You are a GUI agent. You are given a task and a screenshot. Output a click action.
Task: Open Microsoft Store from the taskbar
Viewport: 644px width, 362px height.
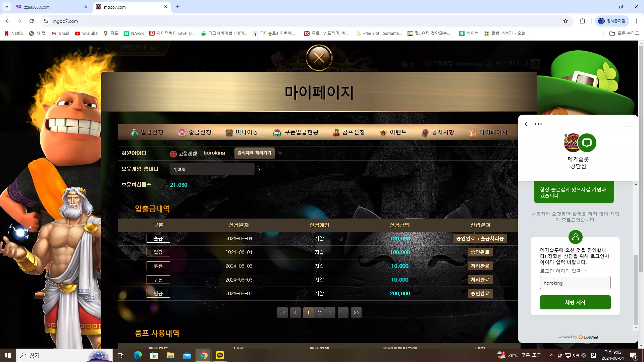coord(154,355)
